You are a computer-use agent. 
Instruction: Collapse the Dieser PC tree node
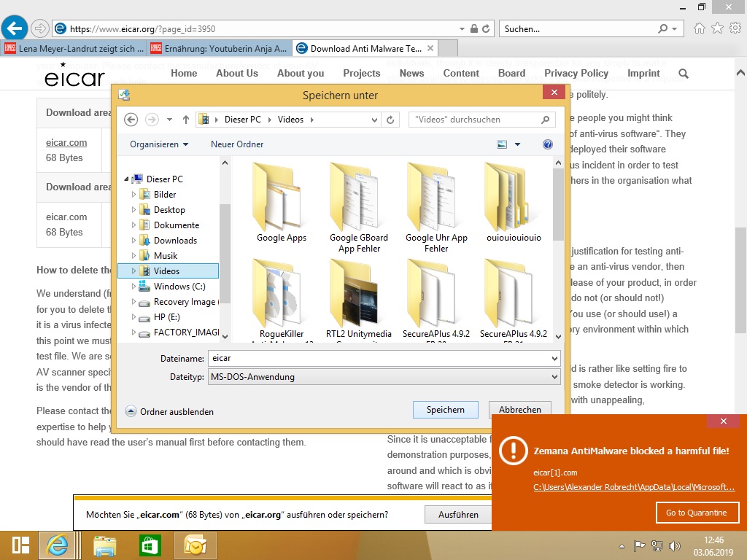point(126,179)
